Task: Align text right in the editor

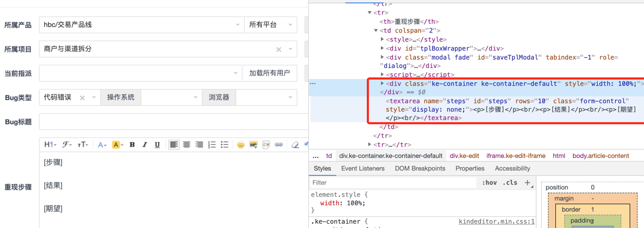Action: tap(199, 145)
